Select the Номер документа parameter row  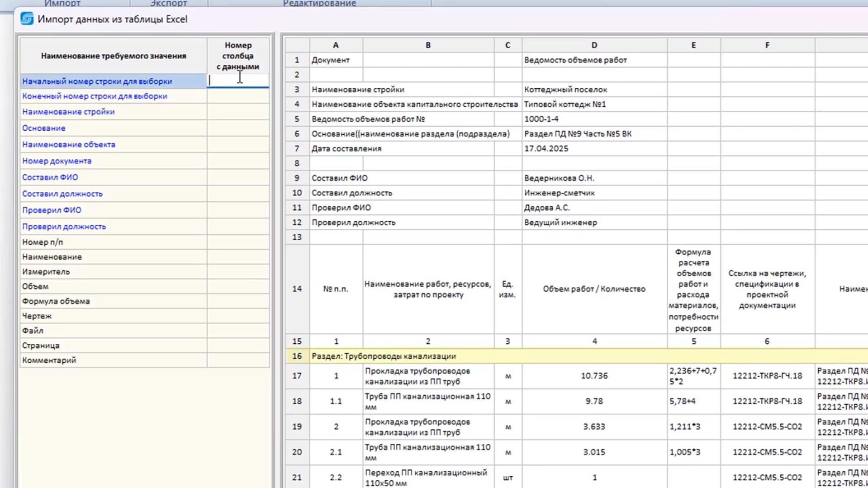tap(144, 161)
